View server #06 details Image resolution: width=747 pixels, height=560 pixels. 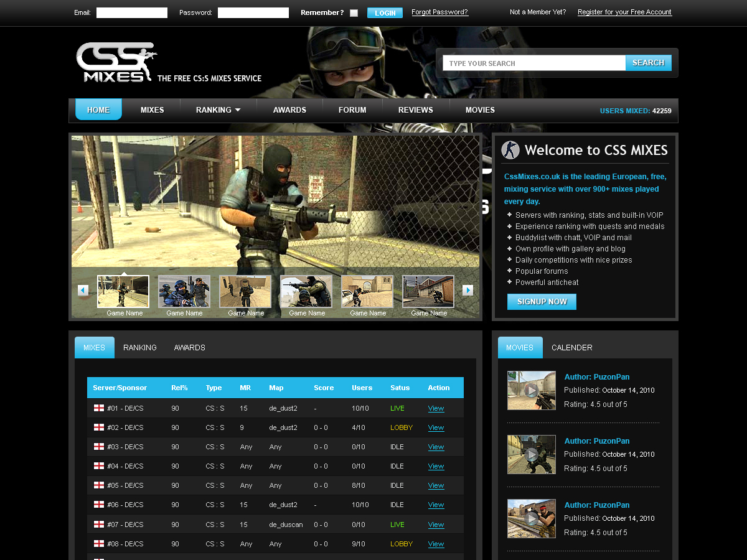pyautogui.click(x=436, y=505)
